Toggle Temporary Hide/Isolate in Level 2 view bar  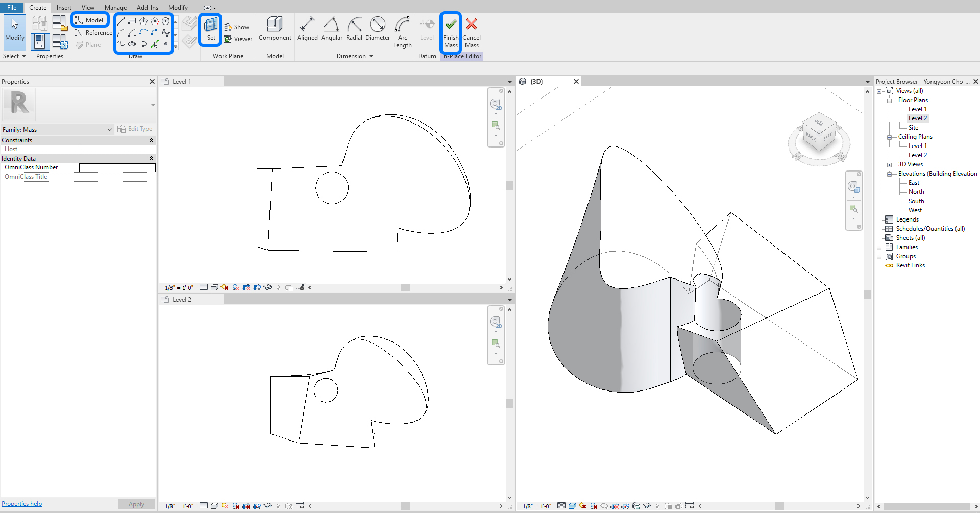click(267, 506)
